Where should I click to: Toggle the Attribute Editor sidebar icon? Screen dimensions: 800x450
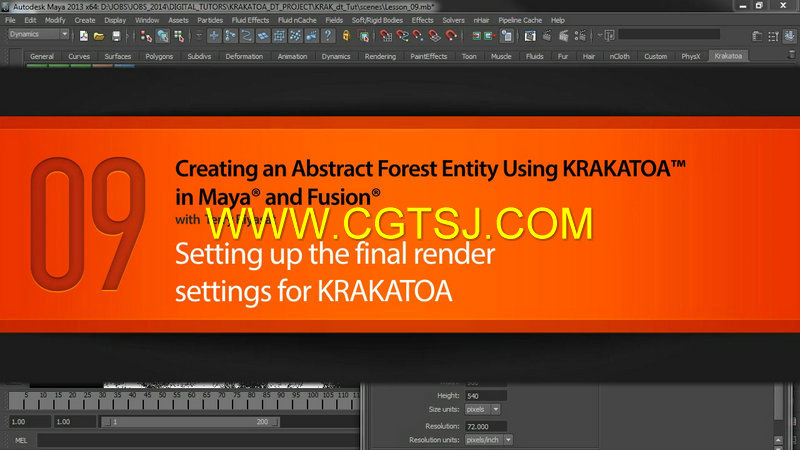click(x=757, y=36)
